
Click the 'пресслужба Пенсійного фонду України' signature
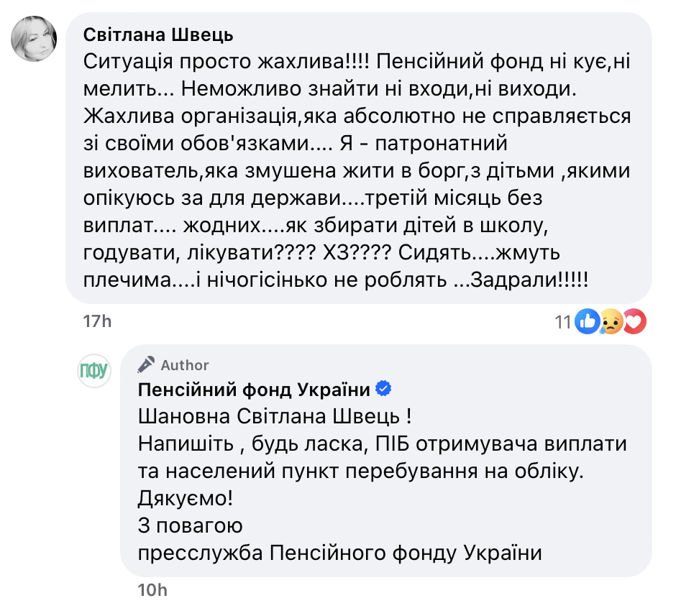pyautogui.click(x=338, y=553)
